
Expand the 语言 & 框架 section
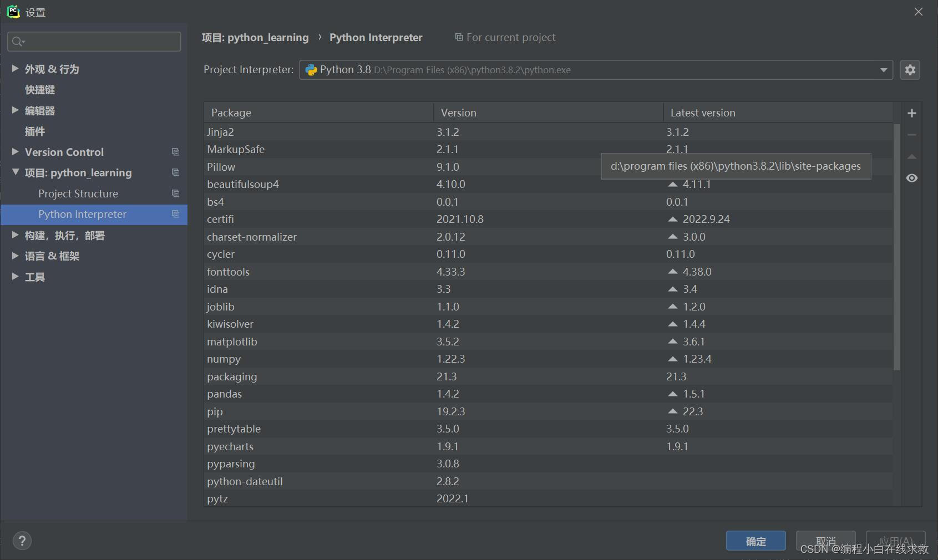(x=15, y=256)
